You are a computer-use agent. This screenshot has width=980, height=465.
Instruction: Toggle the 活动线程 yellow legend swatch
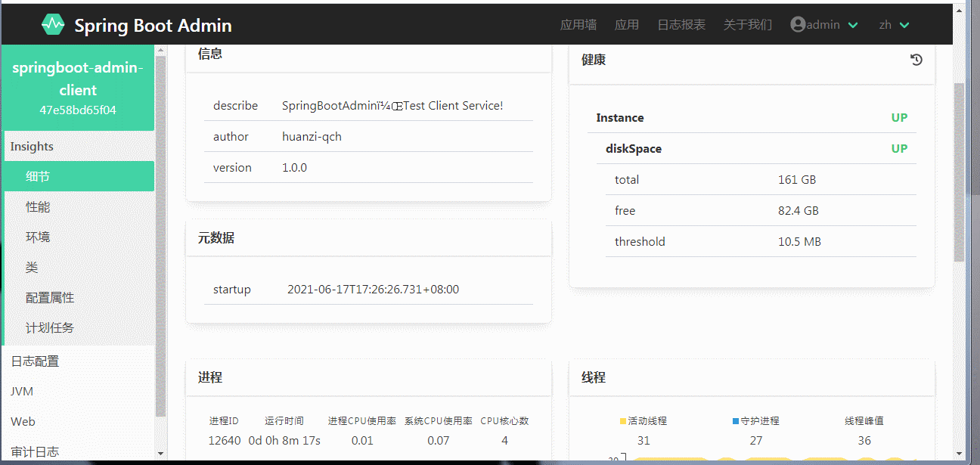623,421
